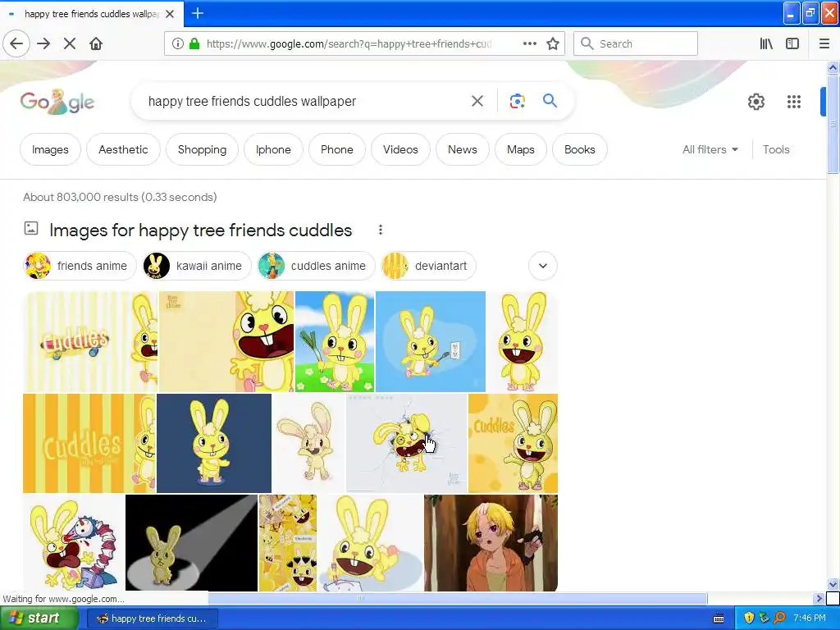The height and width of the screenshot is (630, 840).
Task: Search by image with Google Lens
Action: [517, 101]
